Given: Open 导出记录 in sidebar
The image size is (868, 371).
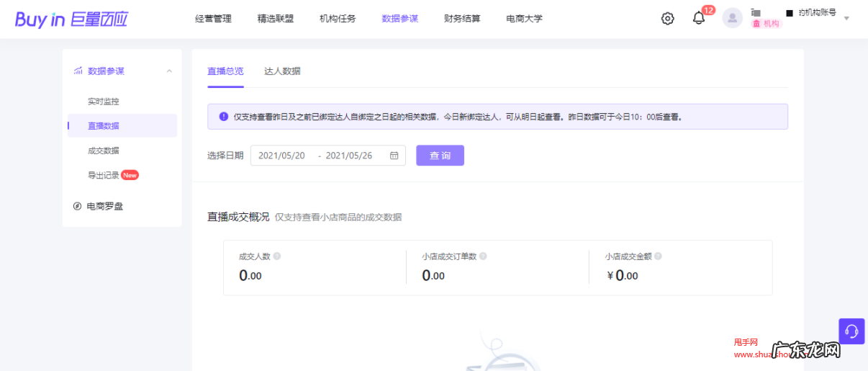Looking at the screenshot, I should coord(104,175).
